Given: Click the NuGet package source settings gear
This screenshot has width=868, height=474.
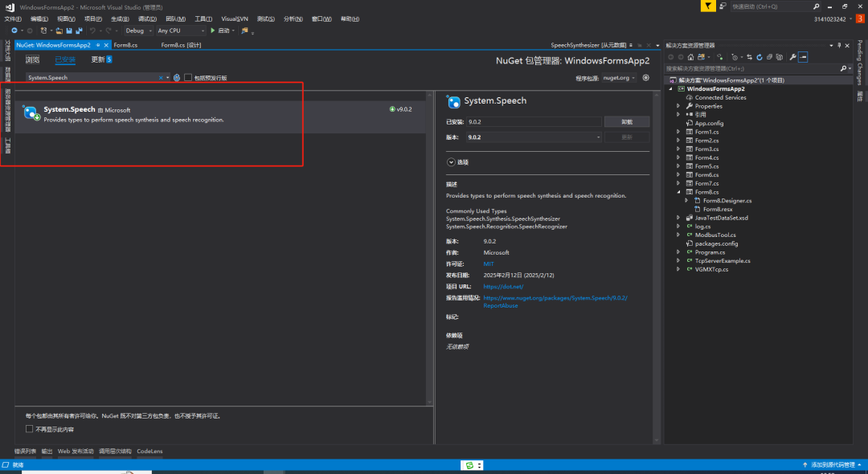Looking at the screenshot, I should click(x=645, y=78).
